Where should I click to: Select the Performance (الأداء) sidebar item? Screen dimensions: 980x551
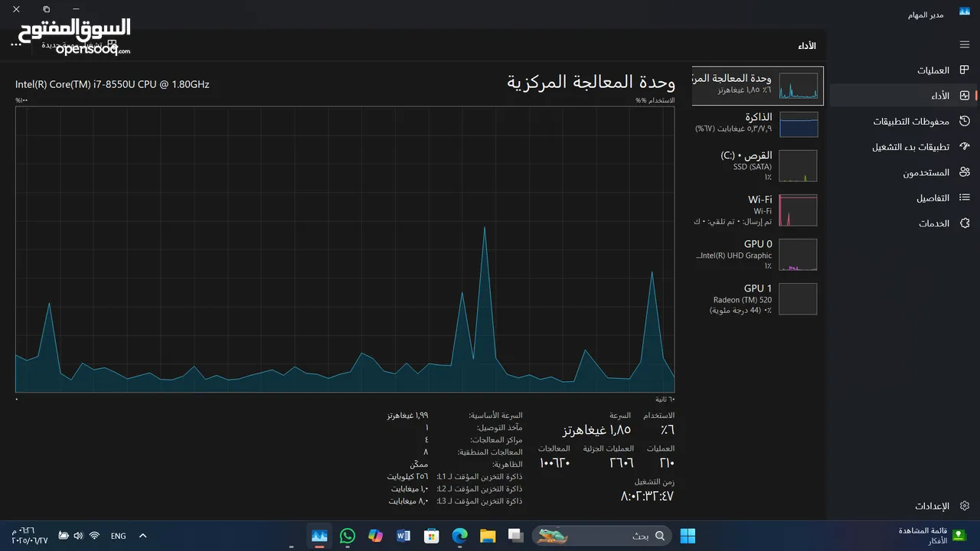[x=903, y=96]
